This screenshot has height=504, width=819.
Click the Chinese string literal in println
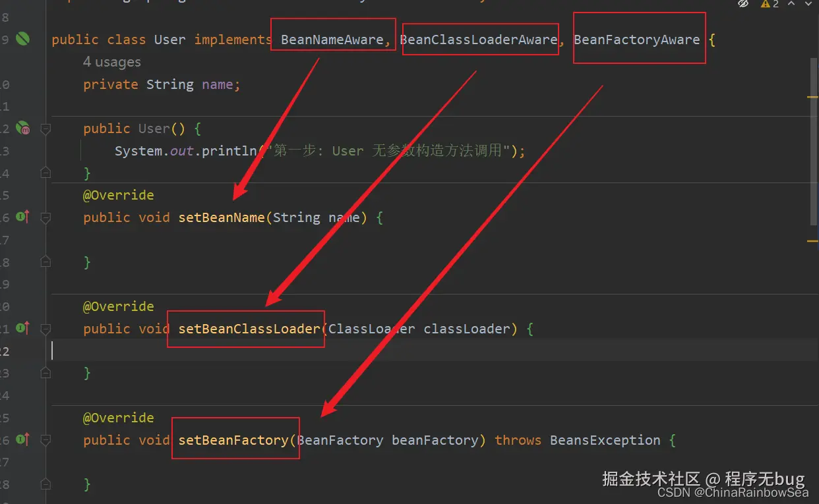coord(387,151)
